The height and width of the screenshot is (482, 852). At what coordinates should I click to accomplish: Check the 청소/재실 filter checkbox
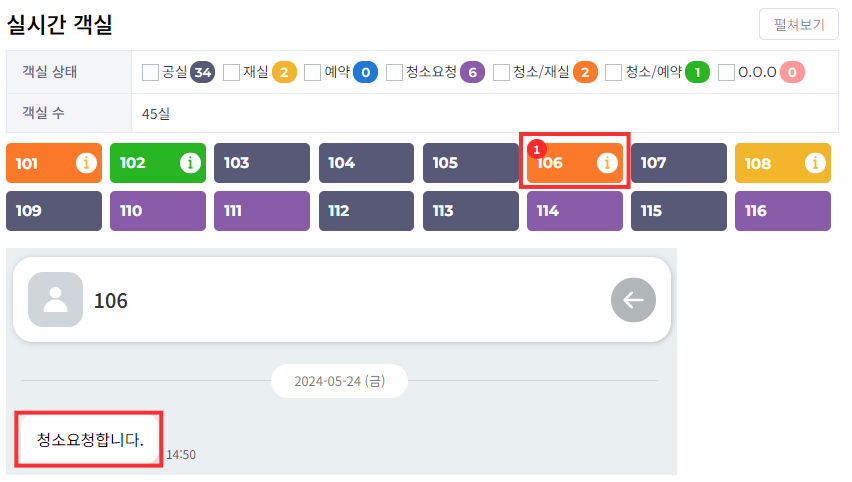coord(502,72)
